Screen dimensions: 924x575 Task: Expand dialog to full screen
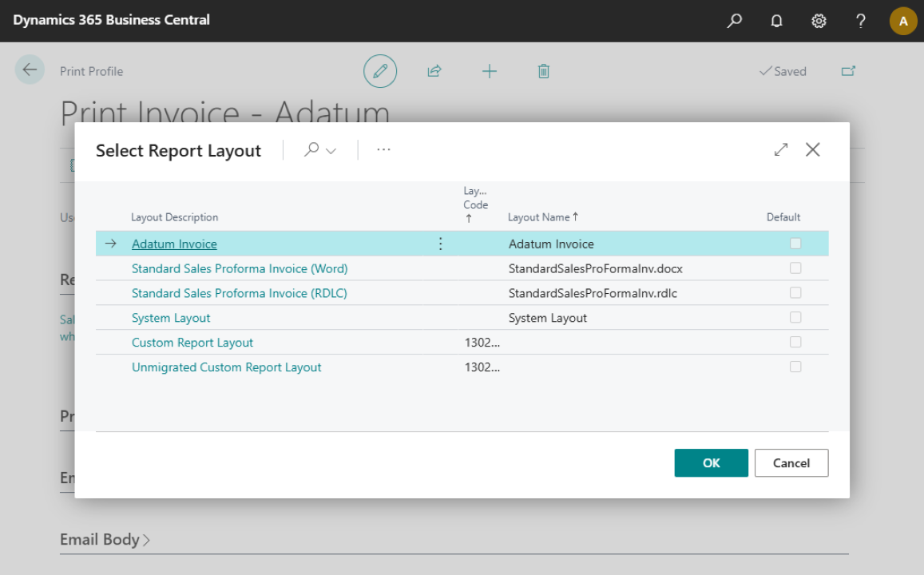[781, 149]
